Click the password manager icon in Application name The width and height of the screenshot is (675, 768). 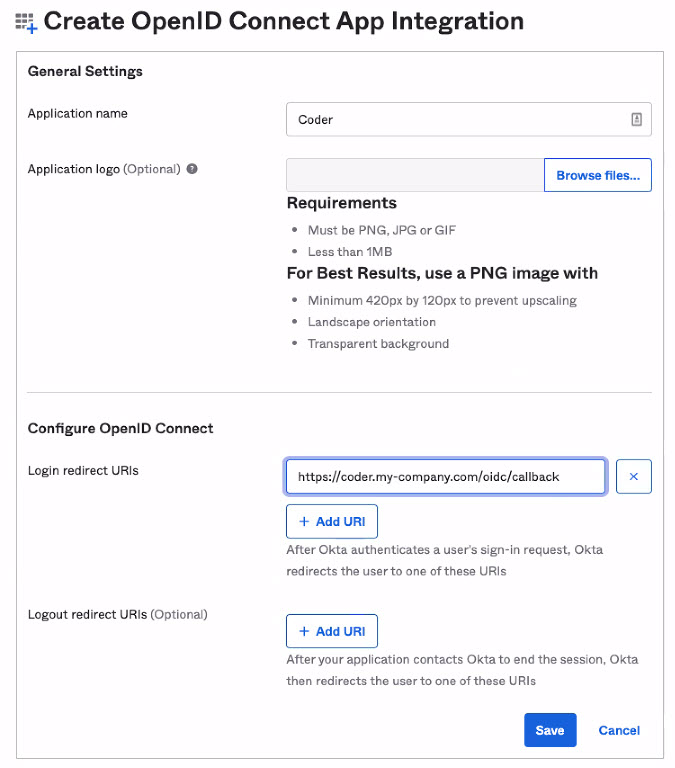[x=636, y=119]
